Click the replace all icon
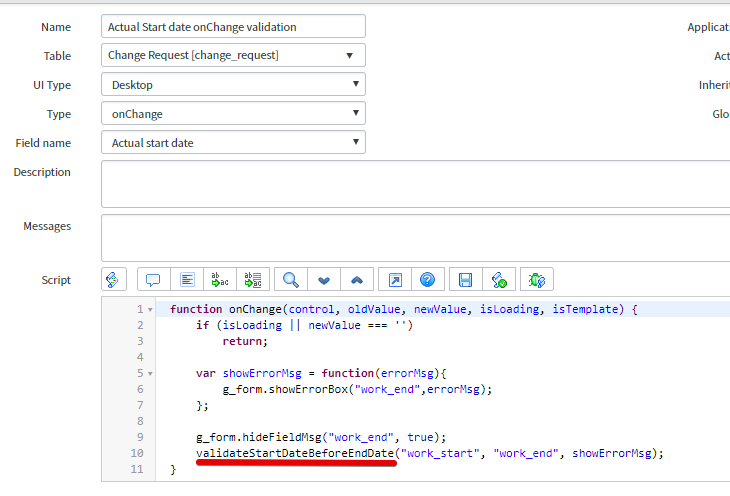 pyautogui.click(x=254, y=280)
